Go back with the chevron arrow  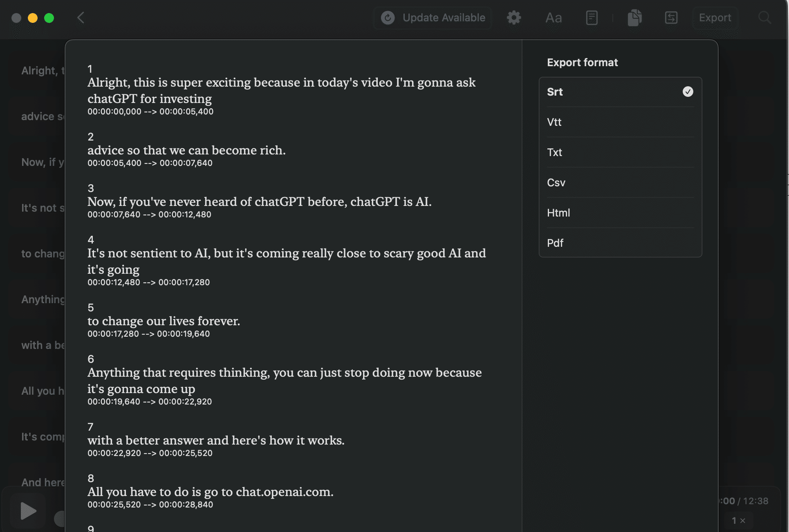pyautogui.click(x=81, y=18)
